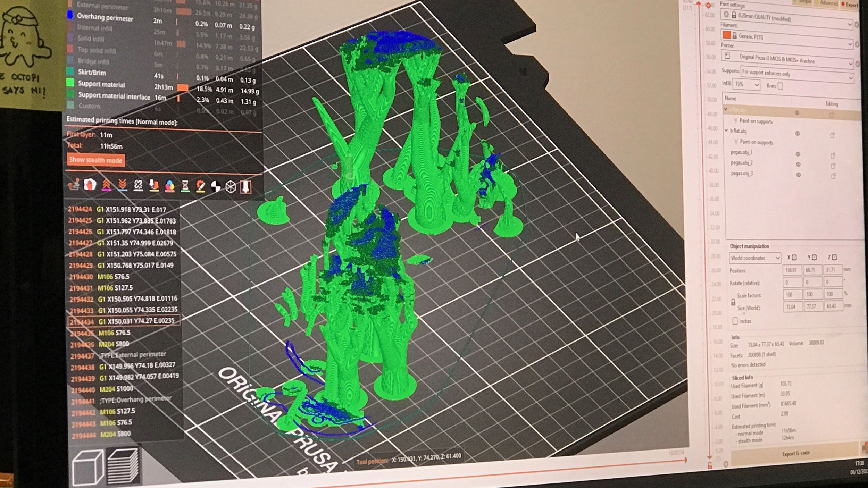Toggle the scale factors lock icon
The image size is (868, 488).
[x=733, y=302]
